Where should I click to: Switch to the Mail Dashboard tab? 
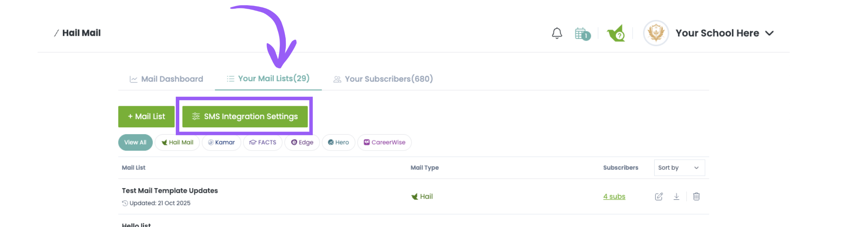166,79
